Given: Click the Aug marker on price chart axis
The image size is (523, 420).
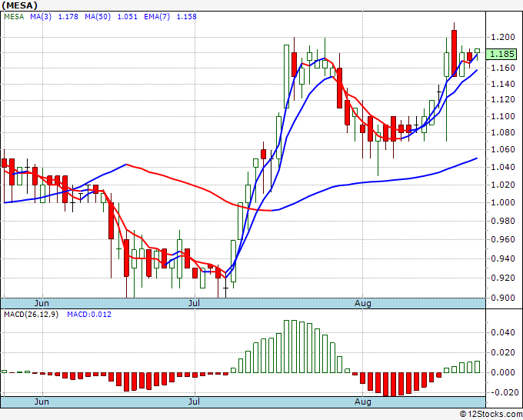Looking at the screenshot, I should [364, 303].
